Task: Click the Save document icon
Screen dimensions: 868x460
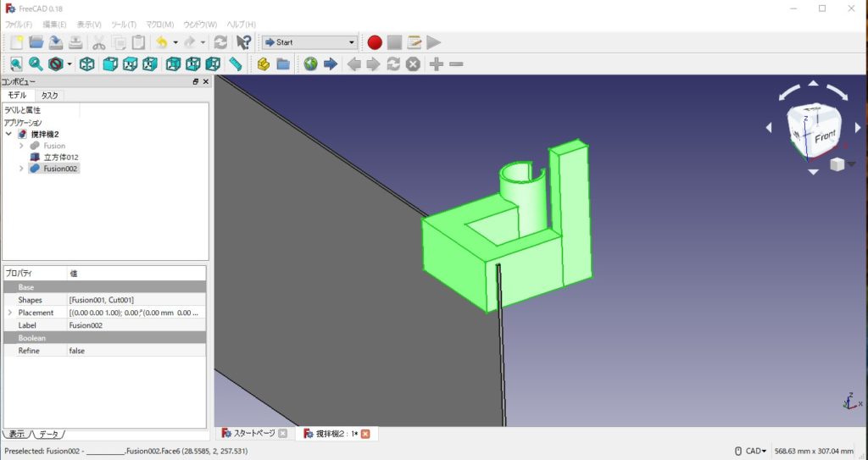Action: click(55, 42)
